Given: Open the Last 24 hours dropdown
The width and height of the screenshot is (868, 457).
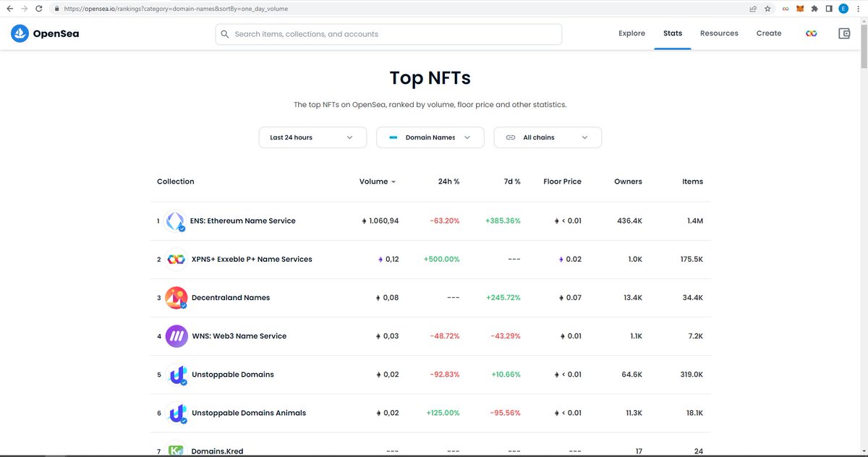Looking at the screenshot, I should tap(312, 137).
